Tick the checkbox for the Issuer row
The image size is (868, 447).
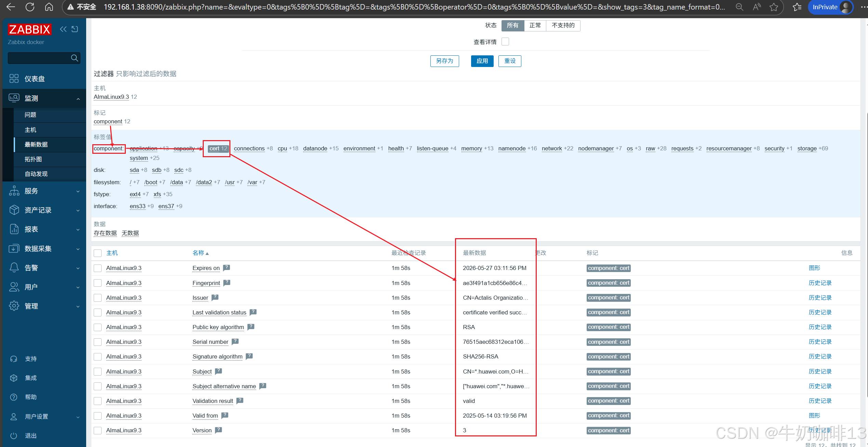(x=98, y=298)
